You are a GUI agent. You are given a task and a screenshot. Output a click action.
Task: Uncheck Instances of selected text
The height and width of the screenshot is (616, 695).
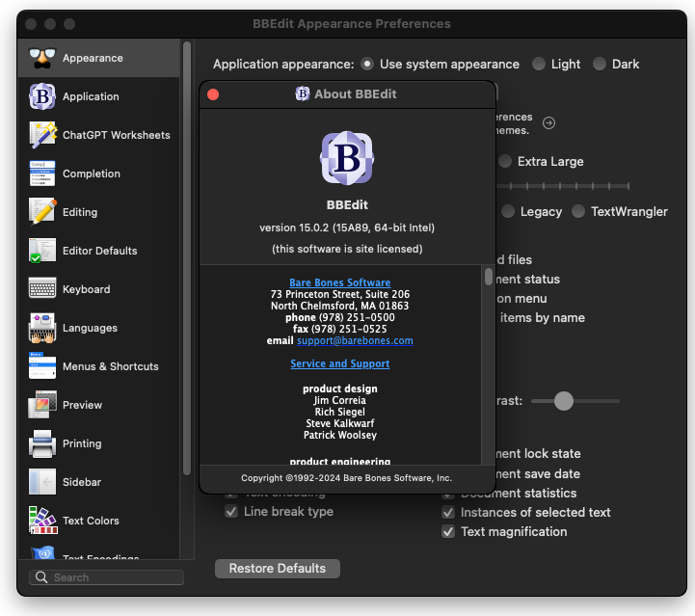448,512
